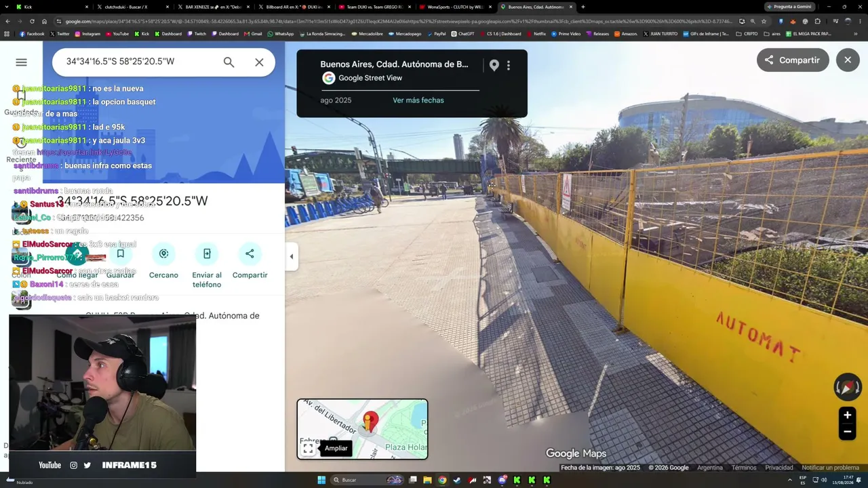Open the Google Maps hamburger menu
868x488 pixels.
[x=21, y=62]
